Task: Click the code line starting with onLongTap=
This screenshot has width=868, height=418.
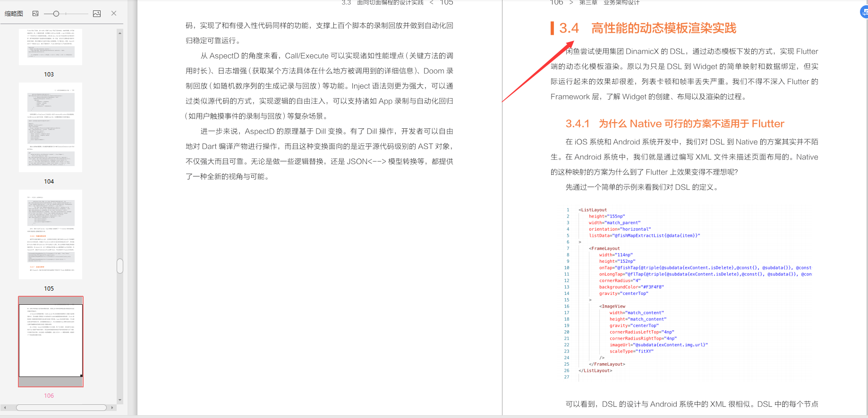Action: point(705,274)
